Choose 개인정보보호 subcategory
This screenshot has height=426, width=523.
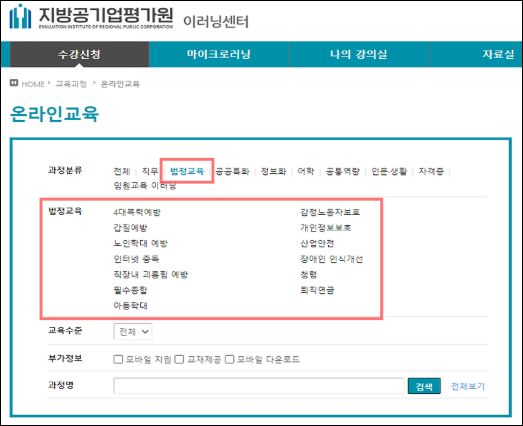(326, 228)
